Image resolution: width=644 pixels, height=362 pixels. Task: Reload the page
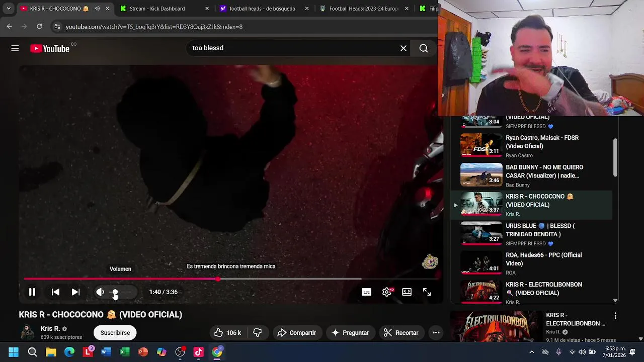tap(39, 26)
